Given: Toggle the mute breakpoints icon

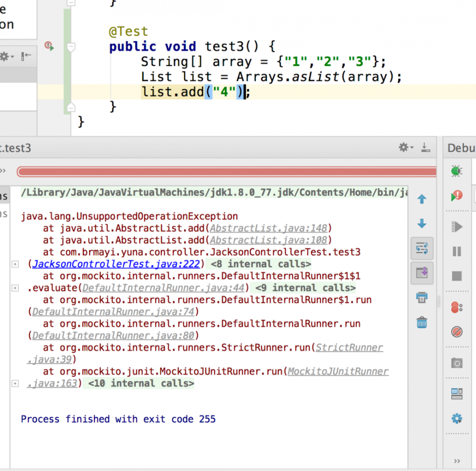Looking at the screenshot, I should tap(456, 331).
